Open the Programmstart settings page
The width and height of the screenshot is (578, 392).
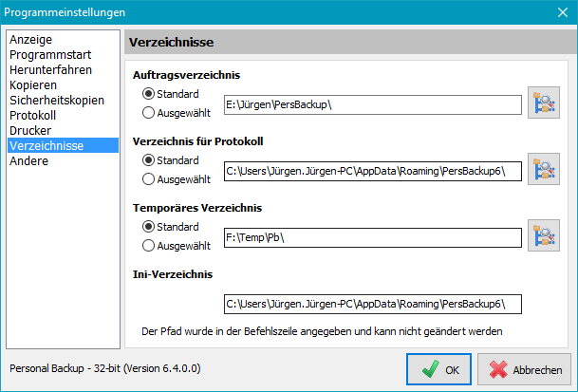tap(63, 55)
